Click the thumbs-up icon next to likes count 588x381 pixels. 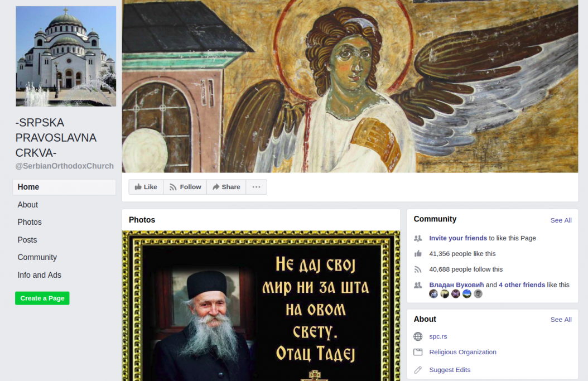[x=418, y=254]
